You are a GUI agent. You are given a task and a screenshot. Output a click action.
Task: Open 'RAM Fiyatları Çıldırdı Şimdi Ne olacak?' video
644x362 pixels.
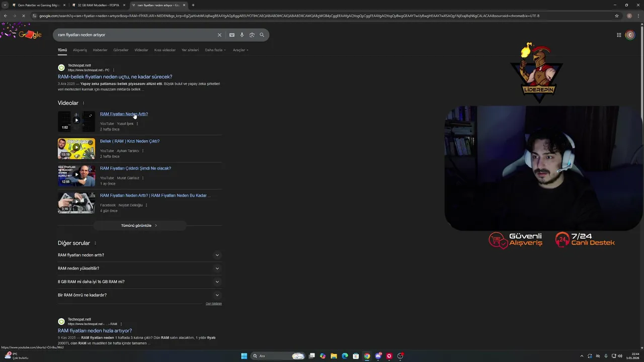click(x=135, y=168)
